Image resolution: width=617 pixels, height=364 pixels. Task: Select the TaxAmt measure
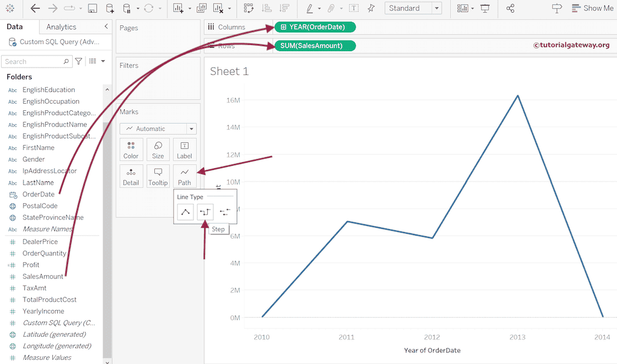(34, 288)
